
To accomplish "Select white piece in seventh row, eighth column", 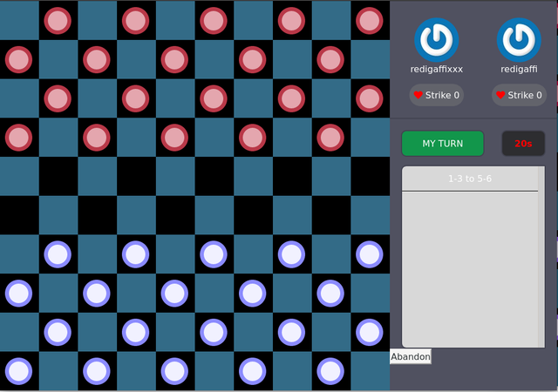I will pos(291,254).
